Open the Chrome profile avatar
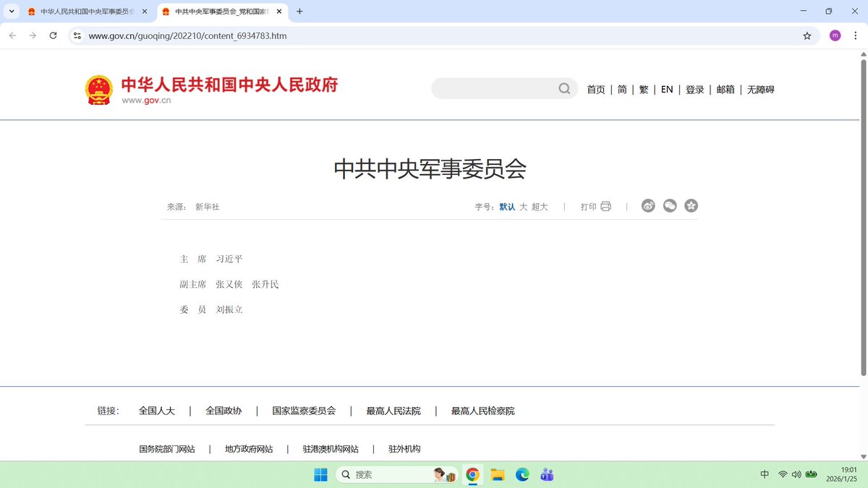The image size is (868, 488). [x=835, y=35]
